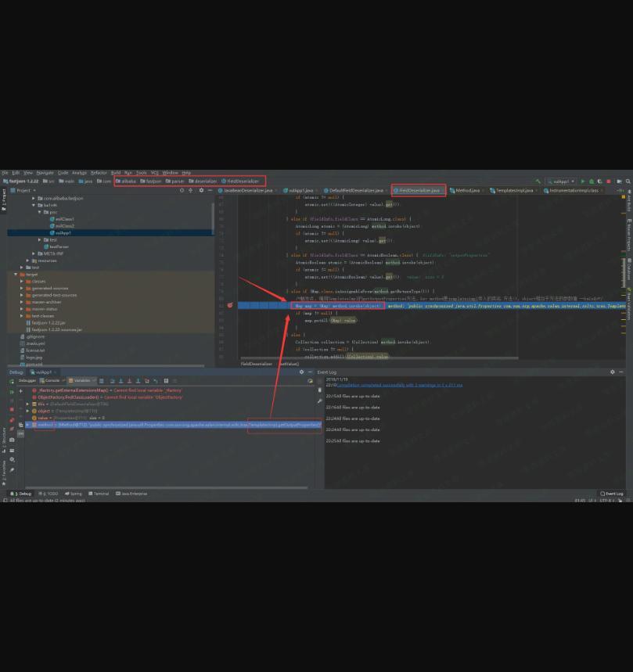Click the Build hammer icon
The image size is (633, 672).
538,181
